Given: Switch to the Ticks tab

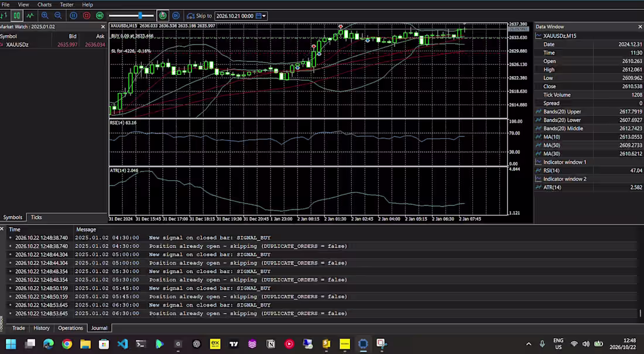Looking at the screenshot, I should (x=36, y=217).
